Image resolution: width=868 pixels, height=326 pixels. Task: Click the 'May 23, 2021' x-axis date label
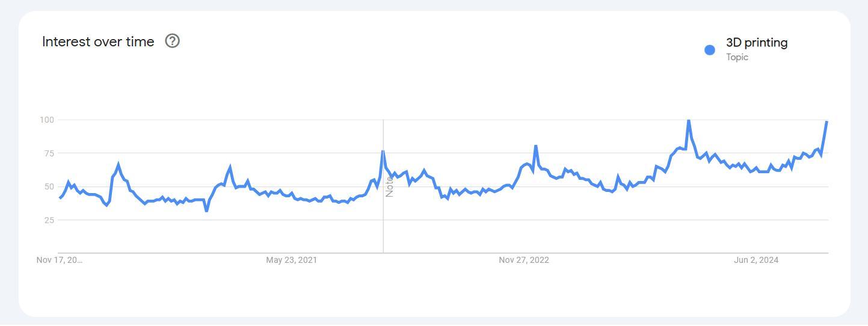291,260
